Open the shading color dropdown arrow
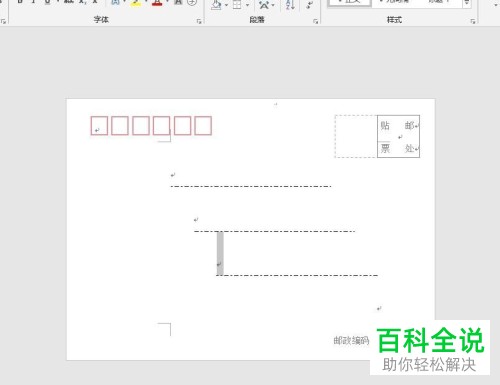The image size is (500, 385). (227, 5)
